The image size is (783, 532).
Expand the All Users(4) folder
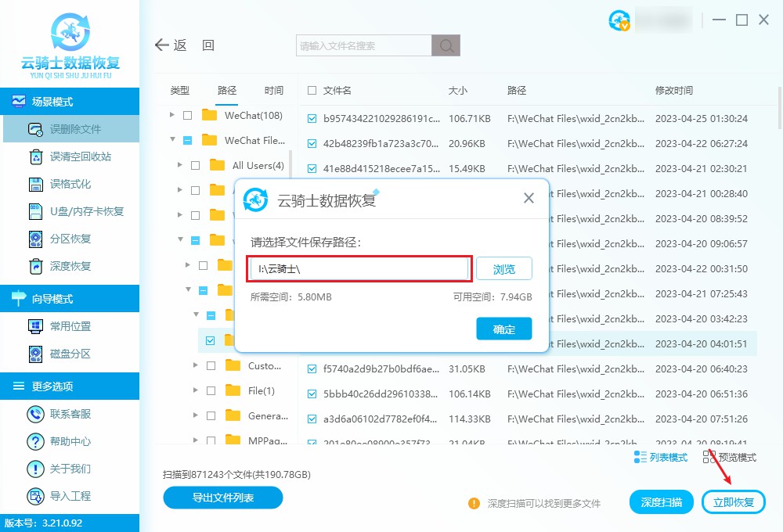[x=179, y=165]
